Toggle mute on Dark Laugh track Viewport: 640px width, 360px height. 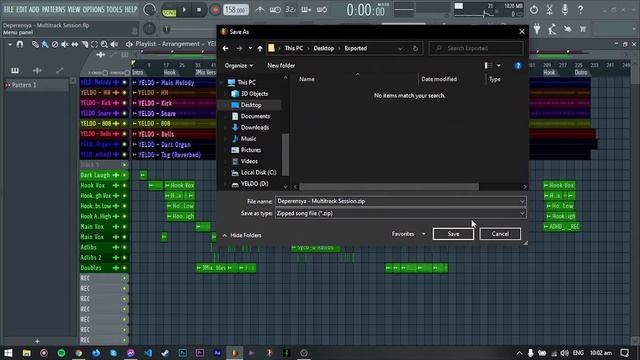(124, 175)
